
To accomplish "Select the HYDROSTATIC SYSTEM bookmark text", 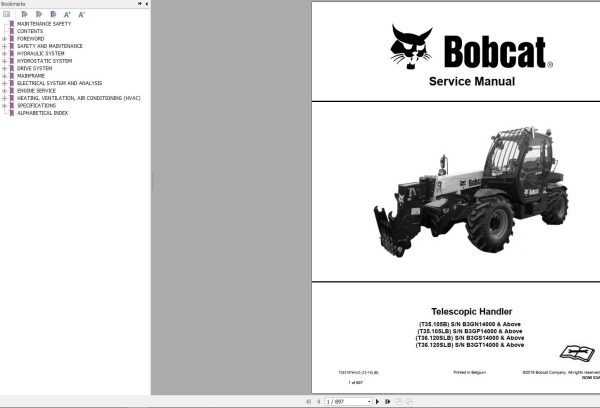I will [x=44, y=61].
